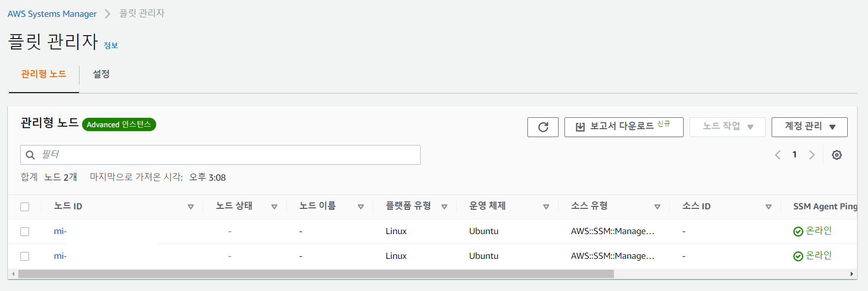Click the search magnifier icon in filter
This screenshot has width=868, height=291.
30,155
